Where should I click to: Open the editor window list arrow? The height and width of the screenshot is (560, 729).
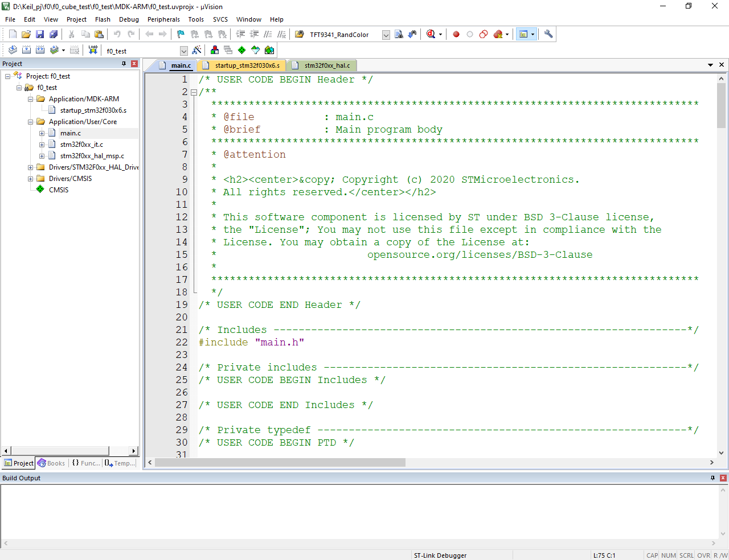(710, 65)
